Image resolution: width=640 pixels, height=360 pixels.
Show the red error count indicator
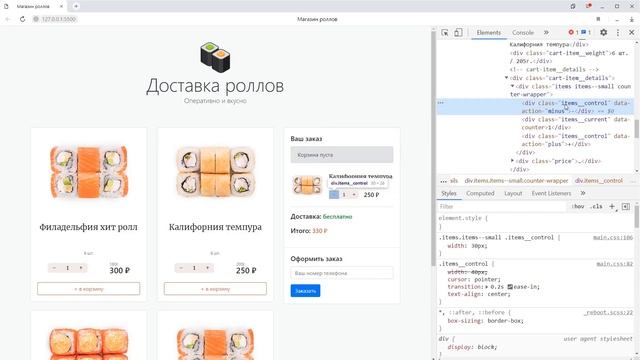pyautogui.click(x=573, y=33)
